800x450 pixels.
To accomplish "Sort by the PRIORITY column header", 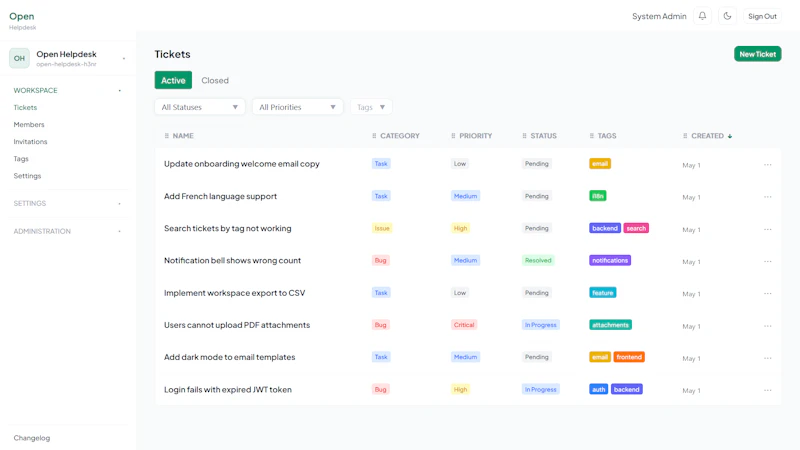I will point(476,136).
